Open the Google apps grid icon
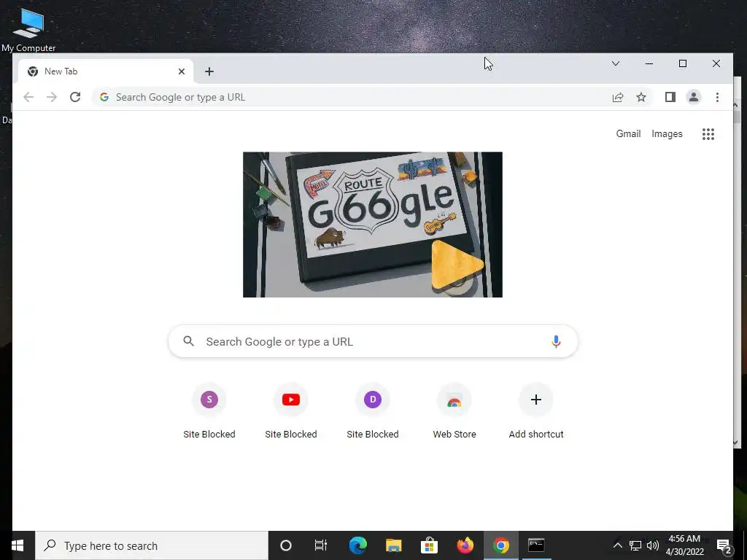The height and width of the screenshot is (560, 747). point(708,134)
